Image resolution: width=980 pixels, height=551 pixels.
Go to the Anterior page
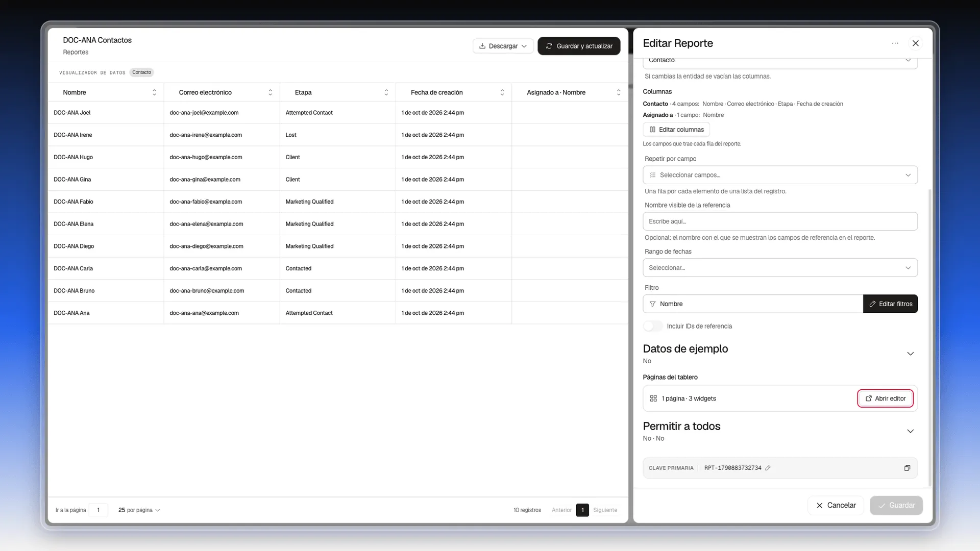coord(561,510)
